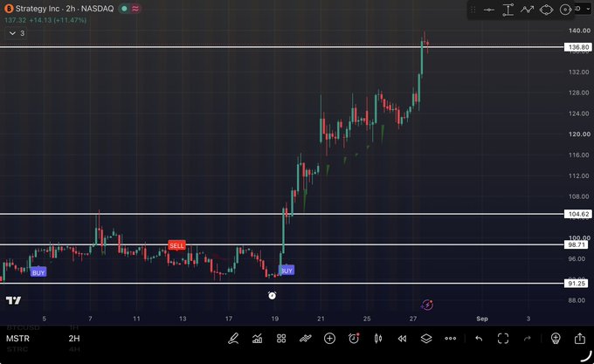Collapse the indicators legend showing 3

(17, 33)
